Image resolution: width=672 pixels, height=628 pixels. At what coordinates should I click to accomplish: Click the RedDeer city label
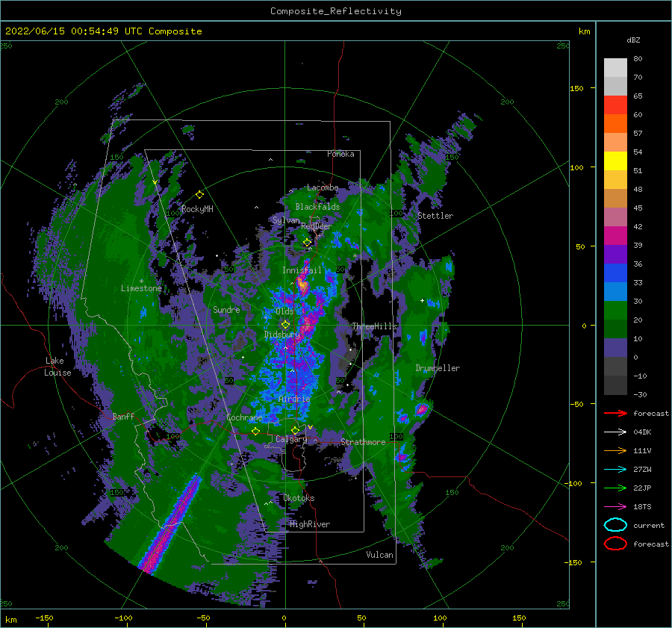[317, 226]
